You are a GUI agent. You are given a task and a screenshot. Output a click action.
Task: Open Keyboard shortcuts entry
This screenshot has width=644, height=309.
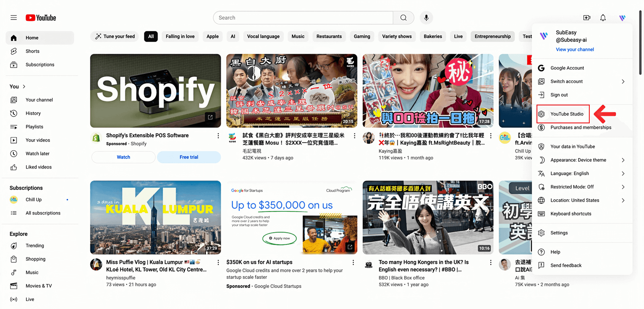(582, 214)
